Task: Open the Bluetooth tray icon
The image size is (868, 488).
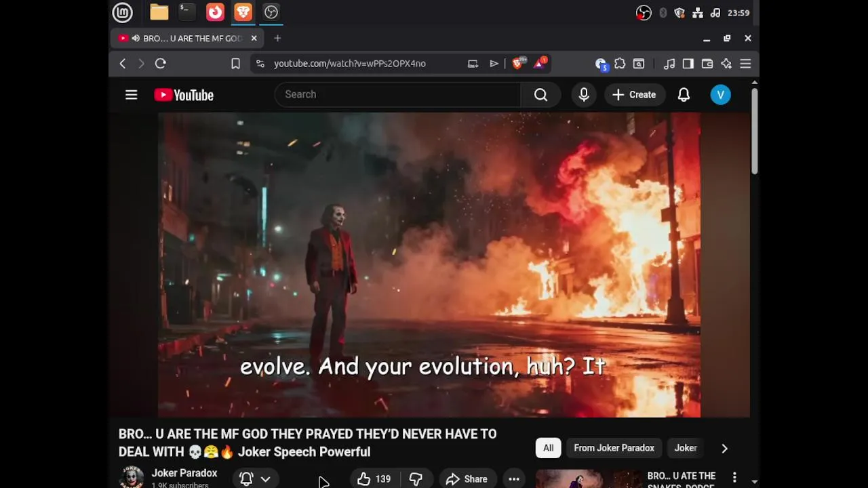Action: (x=663, y=13)
